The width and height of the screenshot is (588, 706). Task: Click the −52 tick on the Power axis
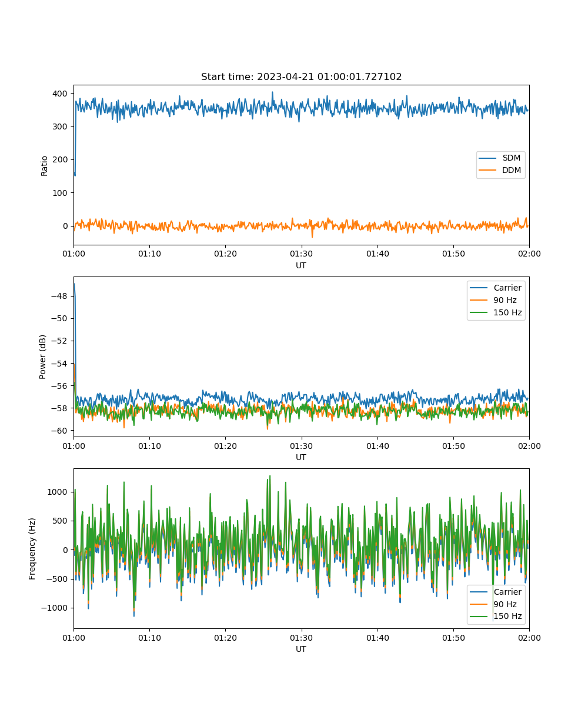(x=60, y=341)
